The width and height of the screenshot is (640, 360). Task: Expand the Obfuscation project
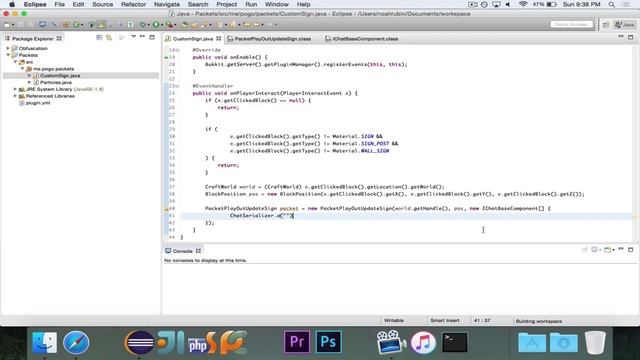click(8, 48)
